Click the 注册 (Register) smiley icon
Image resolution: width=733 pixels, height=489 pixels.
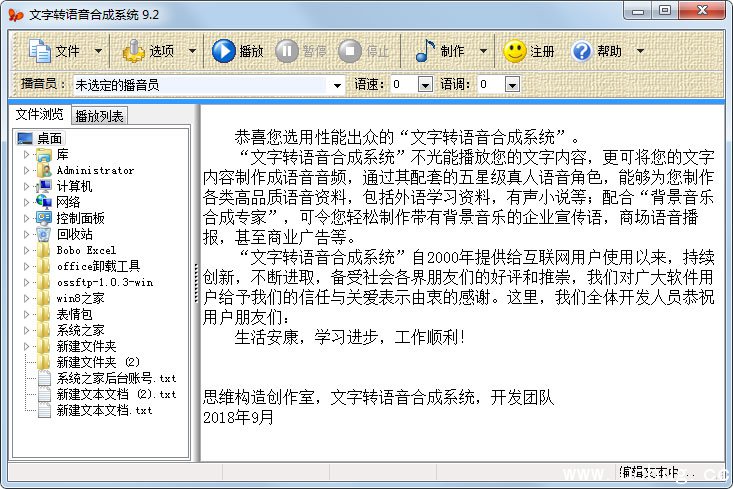(x=515, y=51)
